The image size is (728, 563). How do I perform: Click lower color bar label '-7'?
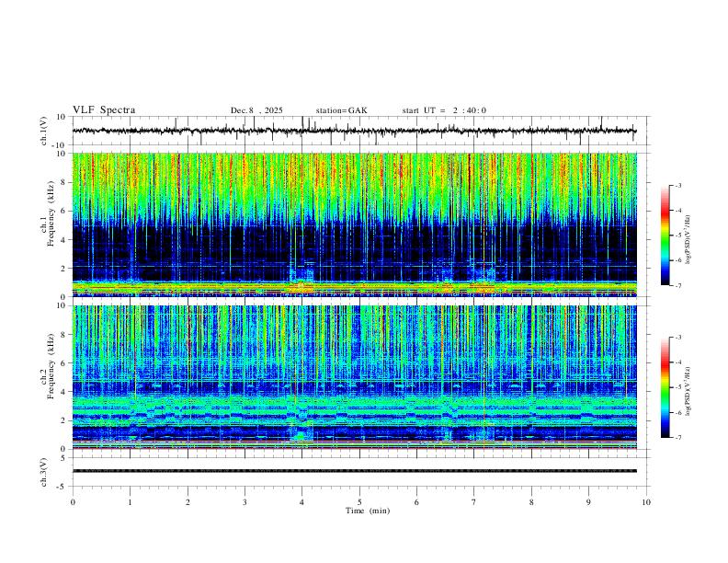(678, 438)
